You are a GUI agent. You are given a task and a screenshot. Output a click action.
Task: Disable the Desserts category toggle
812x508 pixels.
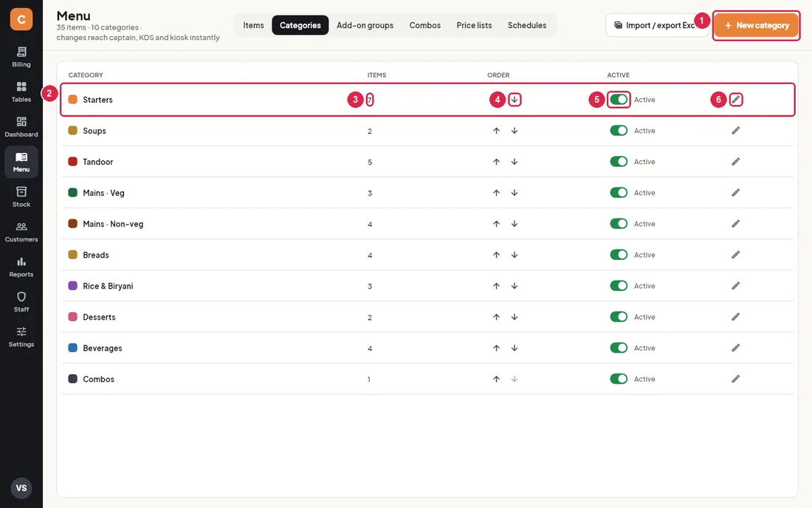[x=619, y=317]
